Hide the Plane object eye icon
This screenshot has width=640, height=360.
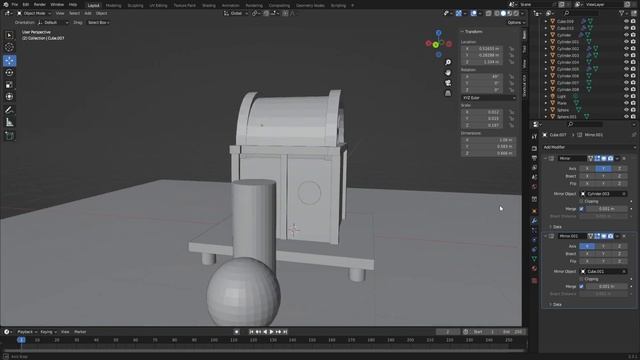(626, 103)
